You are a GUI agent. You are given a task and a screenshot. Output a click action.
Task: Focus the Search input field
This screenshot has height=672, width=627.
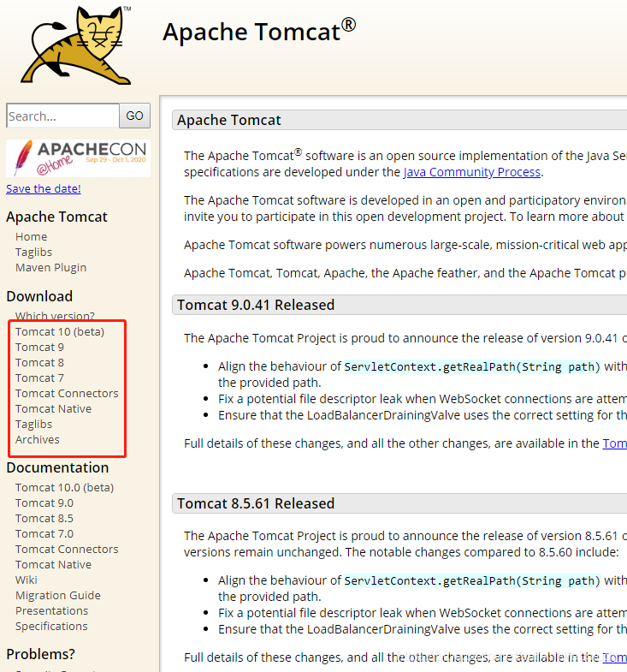62,116
